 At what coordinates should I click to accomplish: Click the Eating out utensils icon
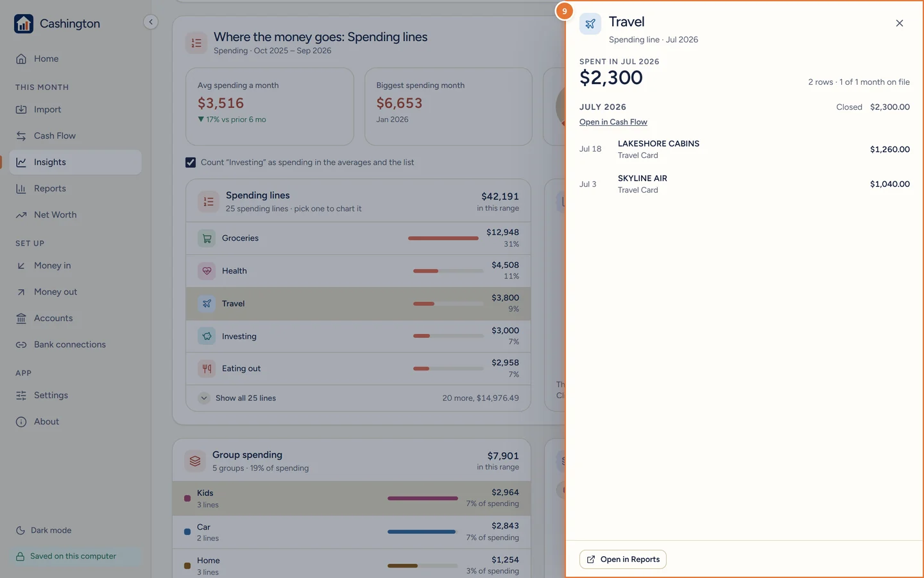pyautogui.click(x=207, y=369)
